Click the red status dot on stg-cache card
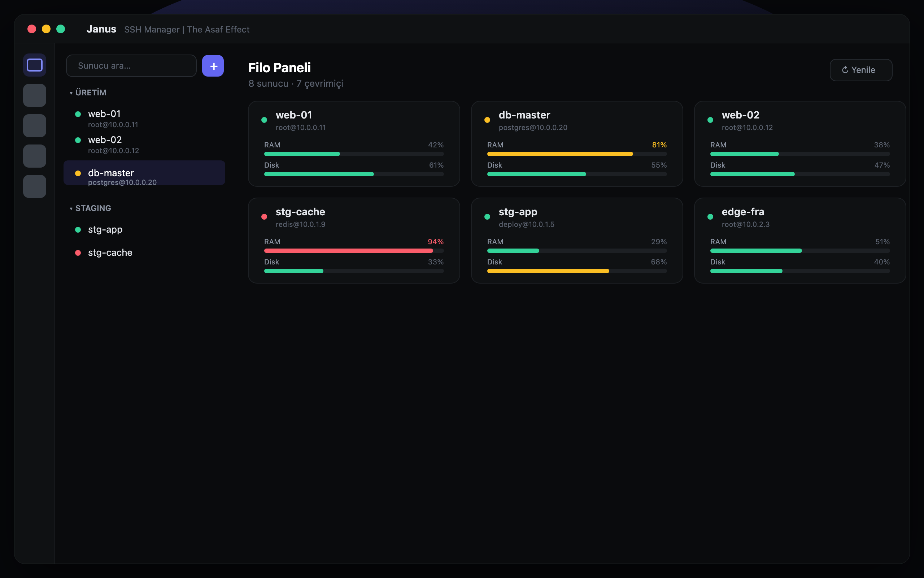This screenshot has width=924, height=578. point(264,217)
